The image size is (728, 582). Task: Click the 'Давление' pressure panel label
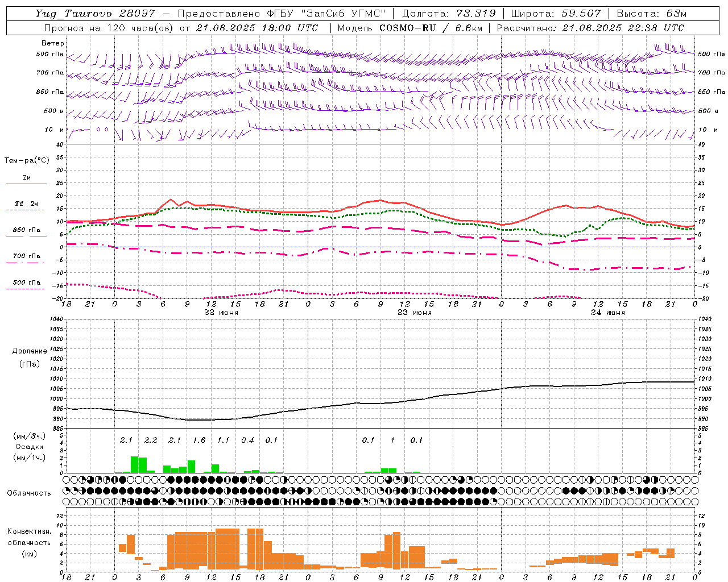point(30,351)
